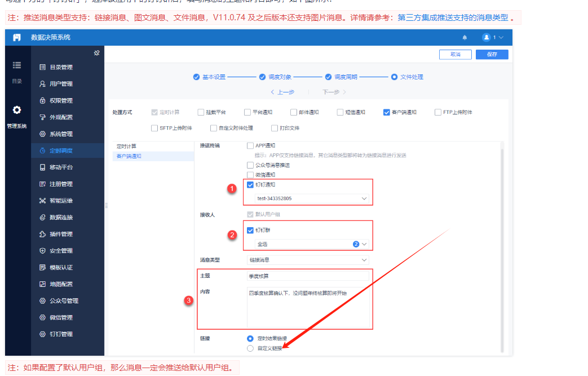Image resolution: width=588 pixels, height=376 pixels.
Task: Open the 目录 directory list icon
Action: tap(17, 65)
